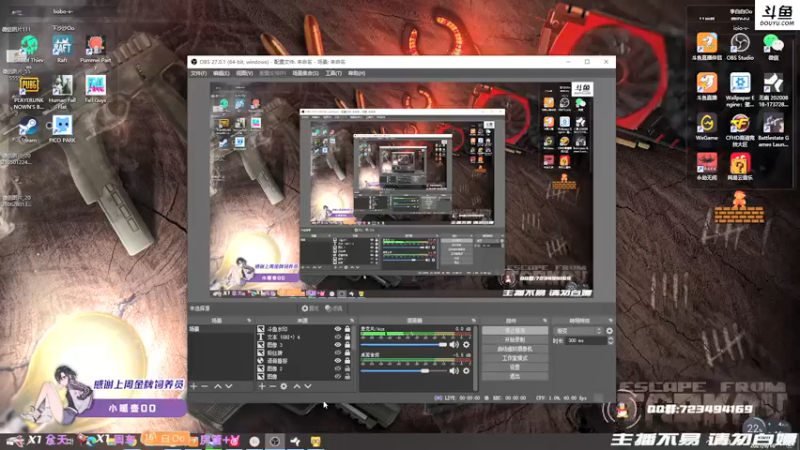Image resolution: width=800 pixels, height=450 pixels.
Task: Click the 时长 300 ms stepper arrows
Action: click(611, 341)
